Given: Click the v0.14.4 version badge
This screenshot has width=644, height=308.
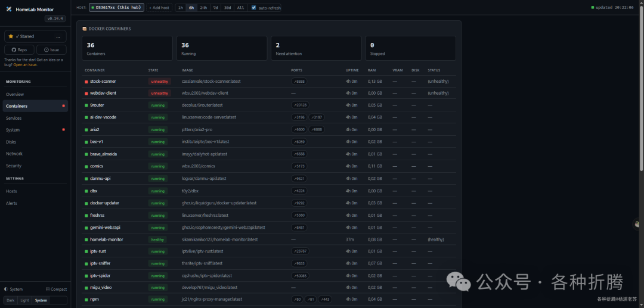Looking at the screenshot, I should pyautogui.click(x=55, y=18).
